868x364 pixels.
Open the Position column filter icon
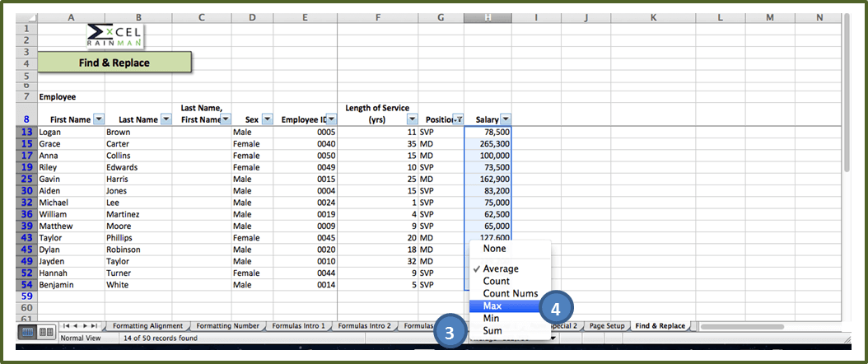459,119
